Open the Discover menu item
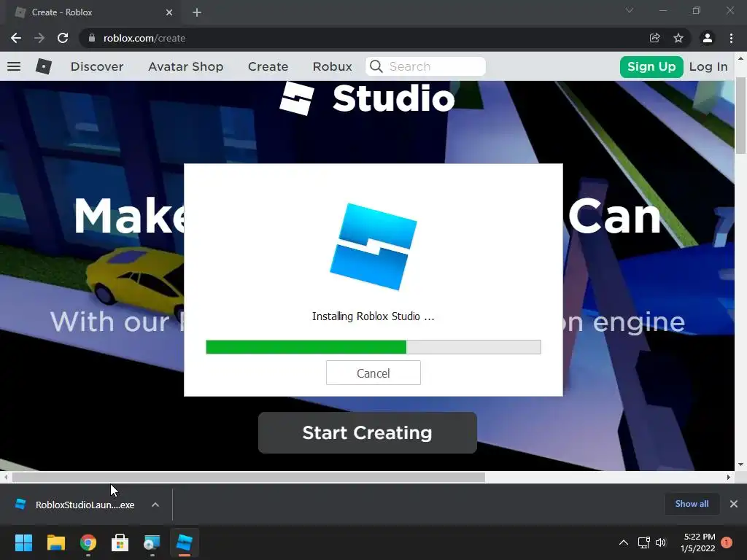Screen dimensions: 747x560 97,66
